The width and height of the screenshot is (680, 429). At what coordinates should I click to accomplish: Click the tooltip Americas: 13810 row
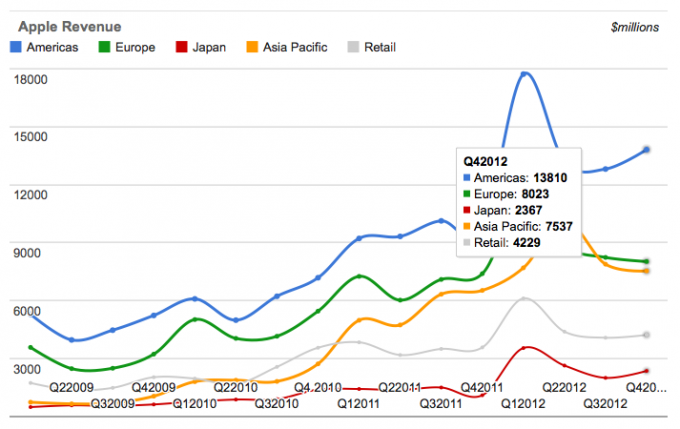pyautogui.click(x=515, y=178)
